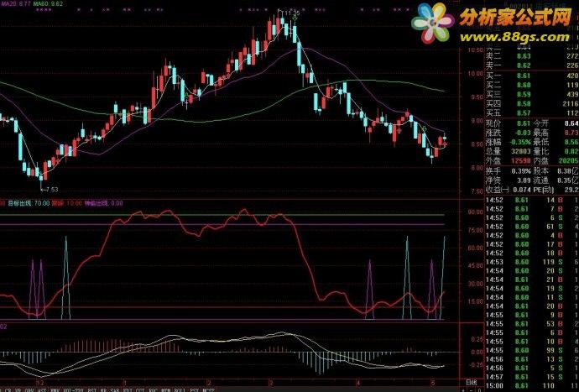Select the ROC indicator tab

click(153, 389)
